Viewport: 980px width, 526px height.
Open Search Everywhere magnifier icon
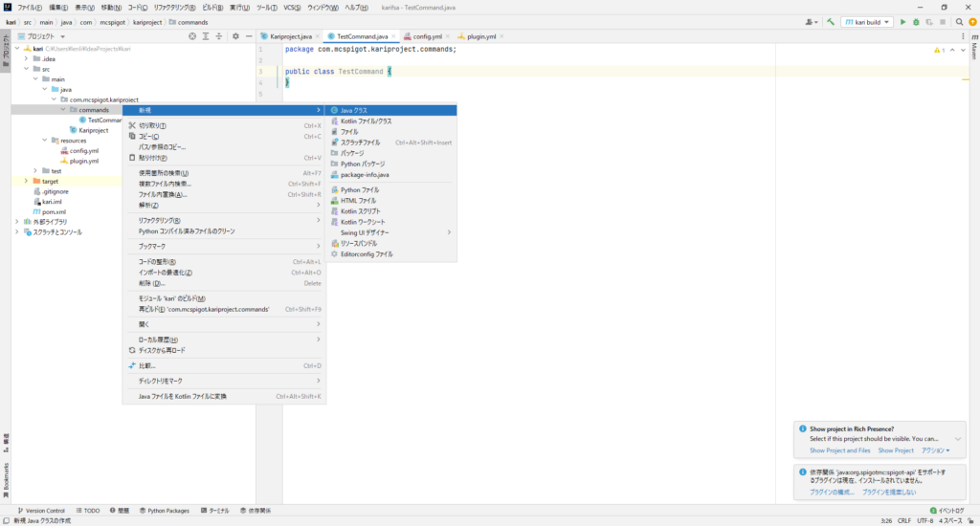coord(958,22)
